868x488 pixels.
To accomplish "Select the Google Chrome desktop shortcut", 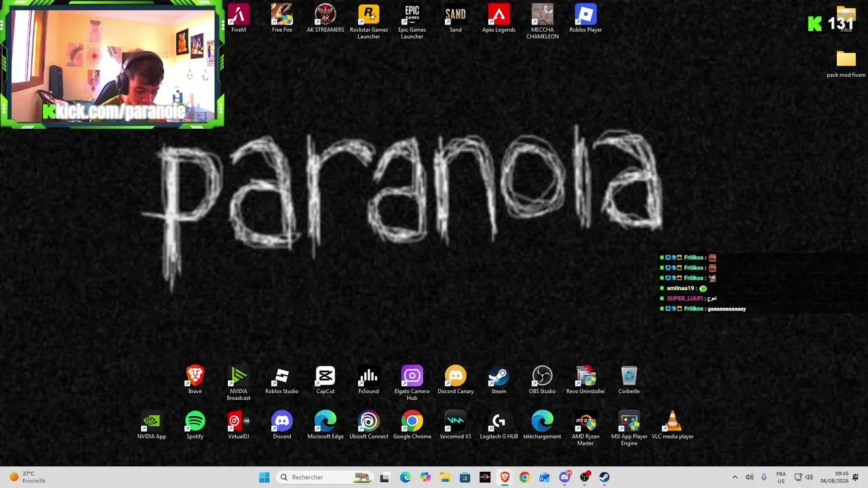I will [412, 426].
